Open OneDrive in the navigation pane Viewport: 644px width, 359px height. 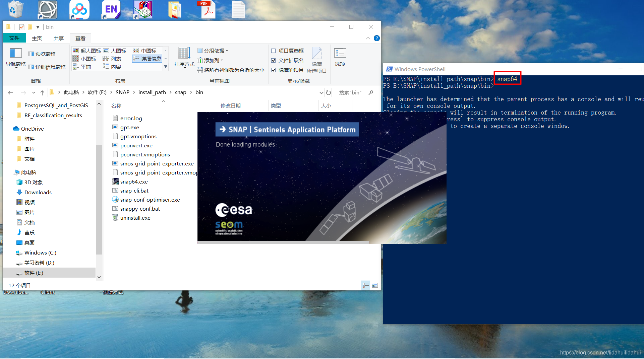tap(32, 129)
